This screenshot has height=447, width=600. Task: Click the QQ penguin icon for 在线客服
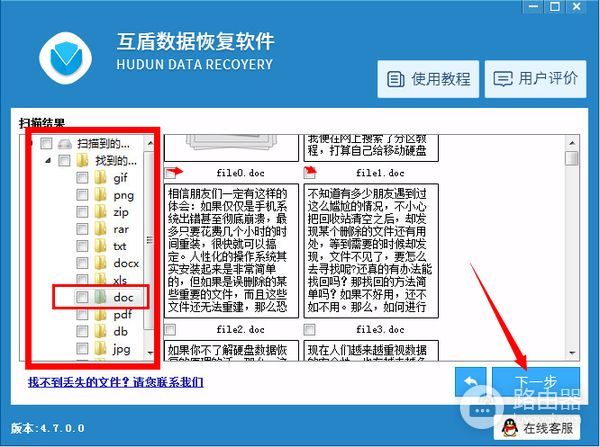(510, 427)
